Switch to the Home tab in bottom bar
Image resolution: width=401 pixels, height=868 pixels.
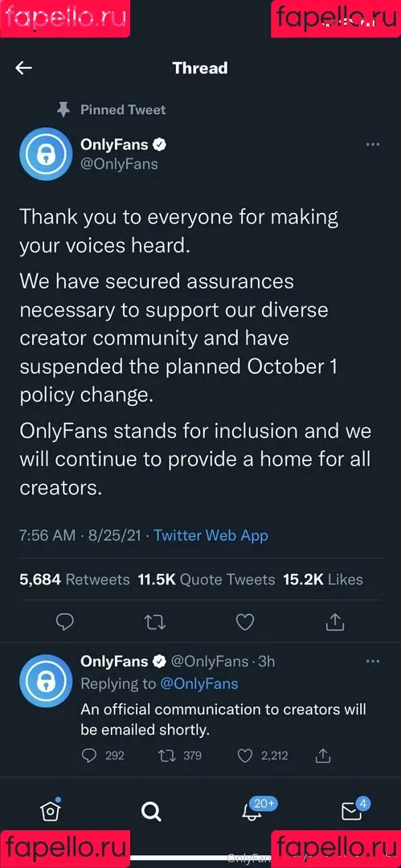51,810
